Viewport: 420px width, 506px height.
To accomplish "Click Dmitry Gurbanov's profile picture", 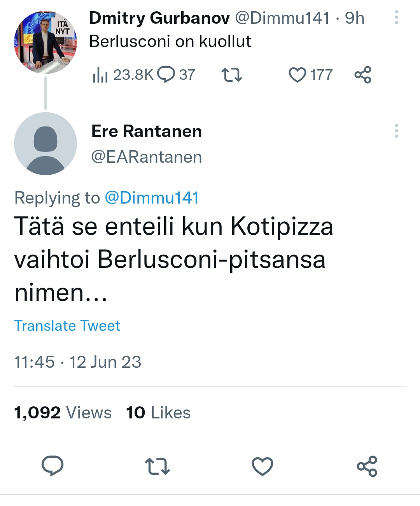I will point(45,42).
